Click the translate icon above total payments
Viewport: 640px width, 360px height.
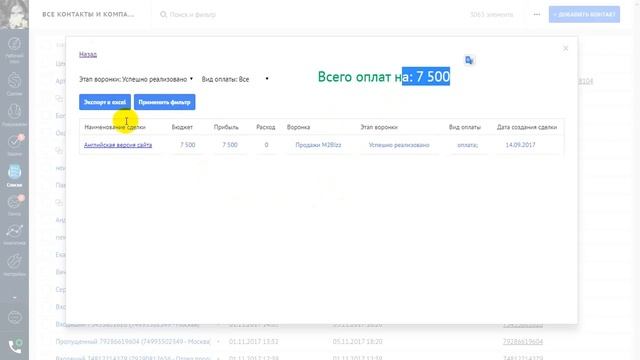[x=469, y=60]
